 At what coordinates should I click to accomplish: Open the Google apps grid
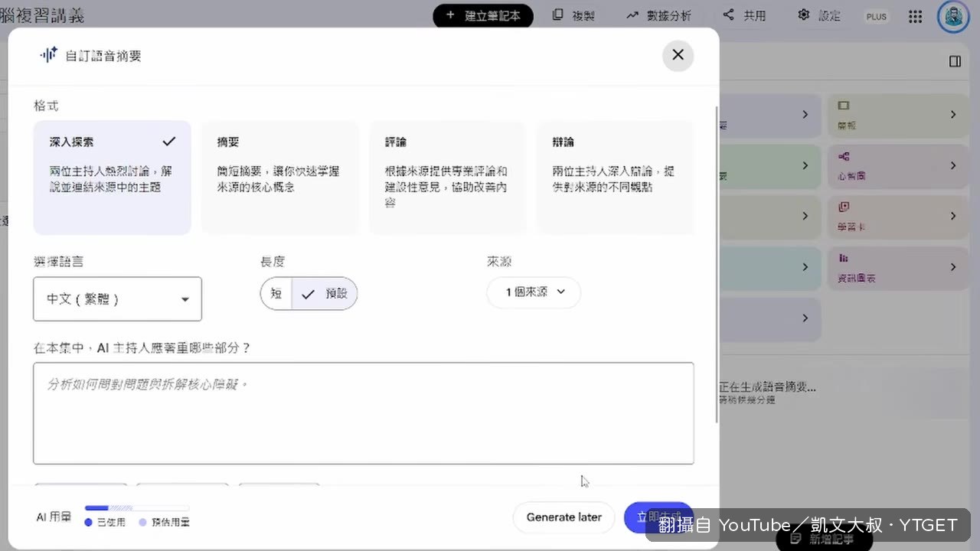click(x=915, y=16)
